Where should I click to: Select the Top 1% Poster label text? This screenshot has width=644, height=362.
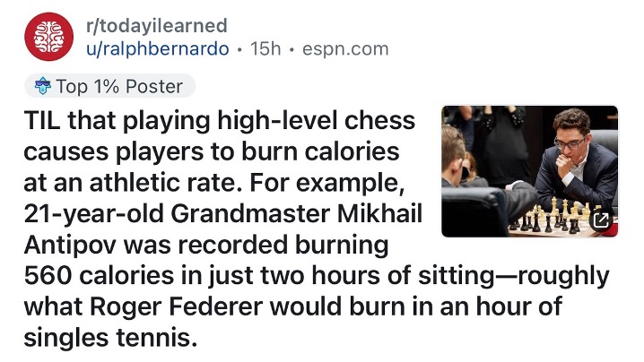click(119, 87)
